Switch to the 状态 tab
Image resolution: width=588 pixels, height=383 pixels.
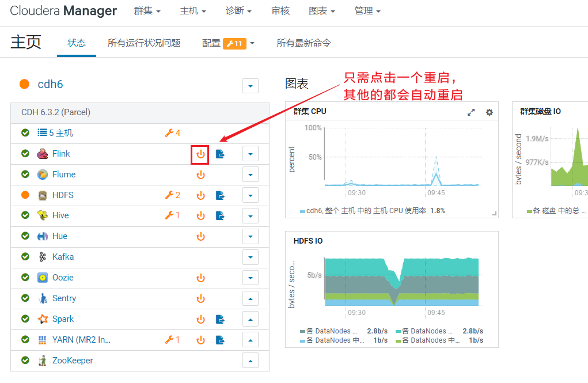point(77,43)
